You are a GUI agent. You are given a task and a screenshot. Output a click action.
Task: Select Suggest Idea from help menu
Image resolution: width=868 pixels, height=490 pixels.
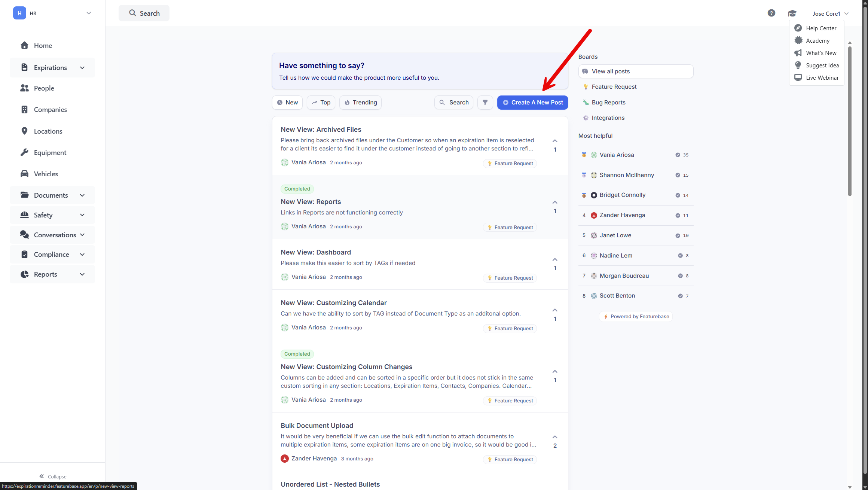[x=822, y=66]
